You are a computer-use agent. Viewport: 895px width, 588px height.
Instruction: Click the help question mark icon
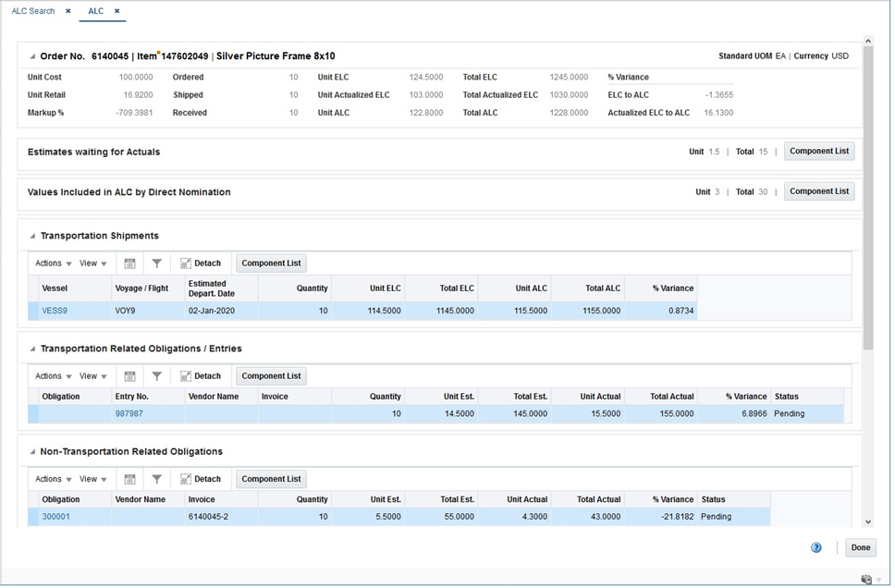[816, 548]
